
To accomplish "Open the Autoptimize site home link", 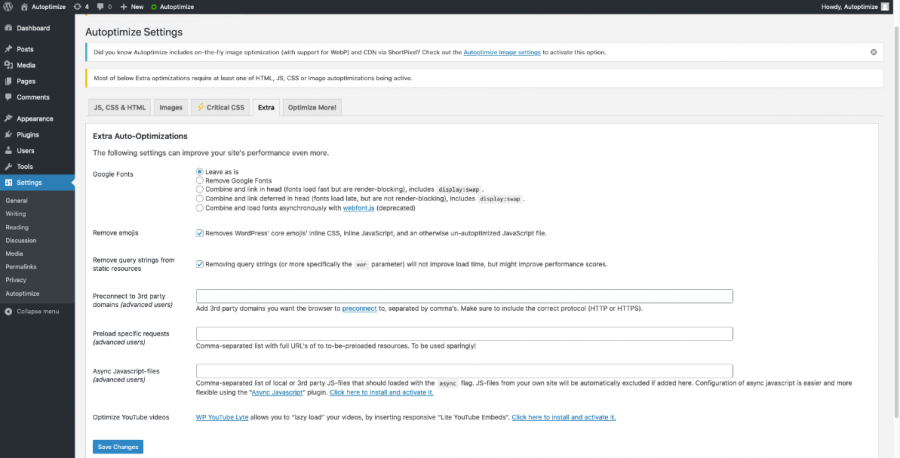I will pyautogui.click(x=44, y=7).
